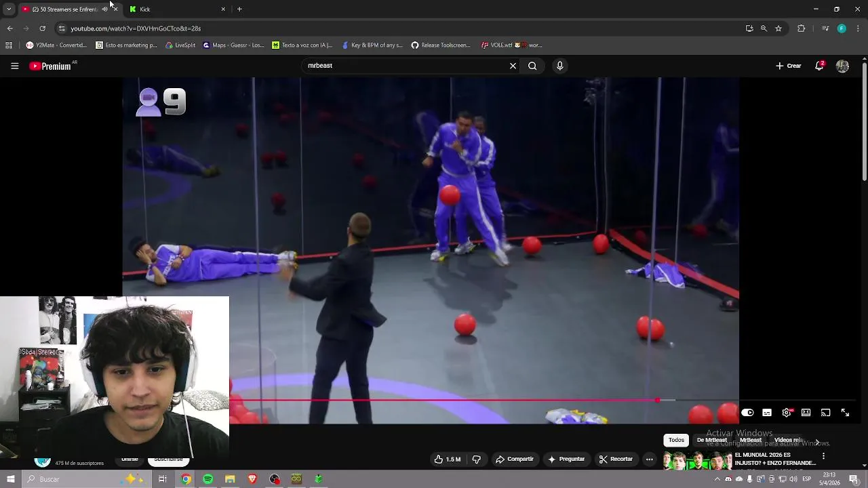This screenshot has width=868, height=488.
Task: Share the video via Compartir
Action: pyautogui.click(x=515, y=459)
